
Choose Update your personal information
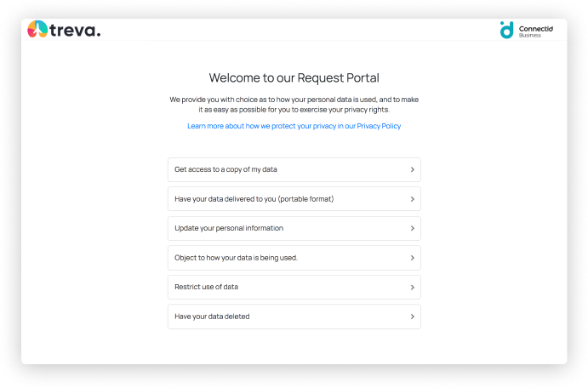pyautogui.click(x=294, y=228)
